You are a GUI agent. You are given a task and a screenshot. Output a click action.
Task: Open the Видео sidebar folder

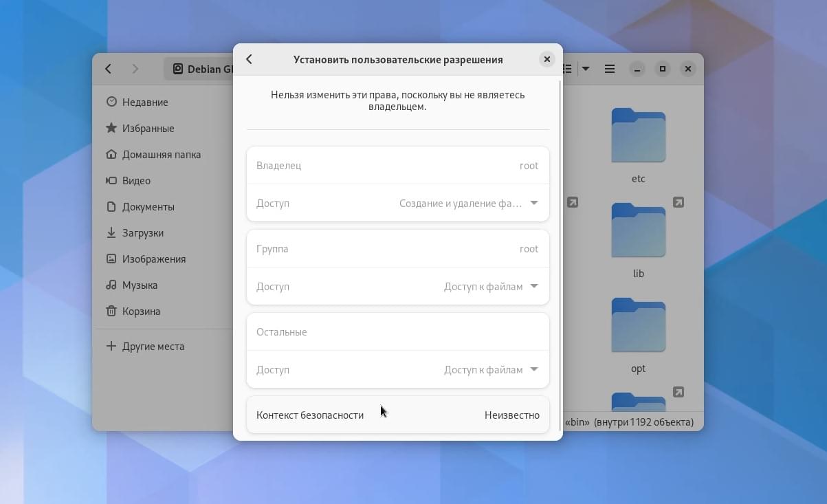point(163,181)
